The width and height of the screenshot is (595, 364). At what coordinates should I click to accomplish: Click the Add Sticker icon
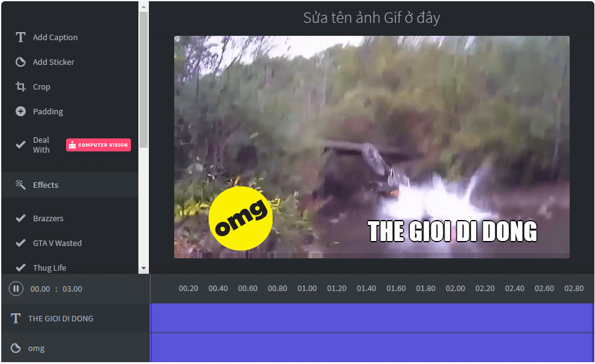coord(20,62)
